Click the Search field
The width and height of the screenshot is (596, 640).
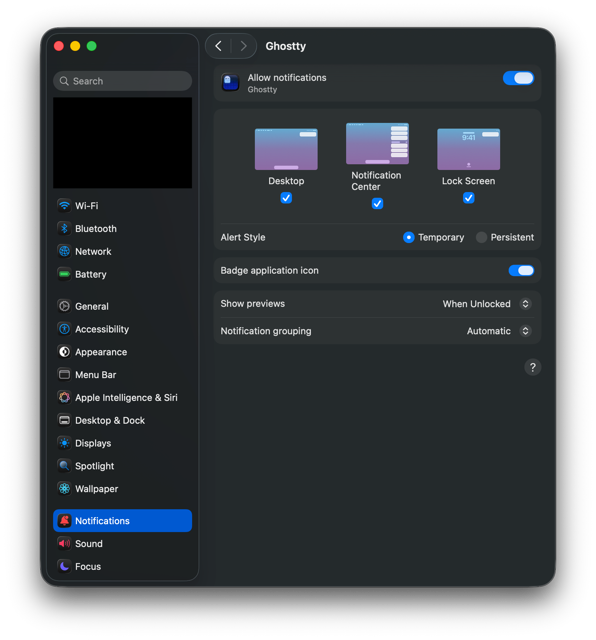tap(122, 81)
